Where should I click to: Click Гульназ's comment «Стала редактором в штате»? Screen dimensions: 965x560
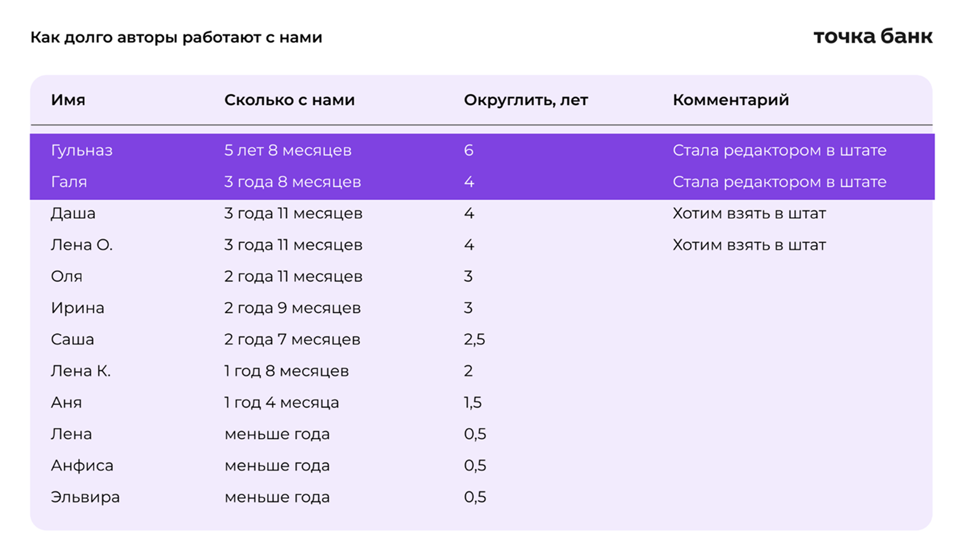coord(779,150)
